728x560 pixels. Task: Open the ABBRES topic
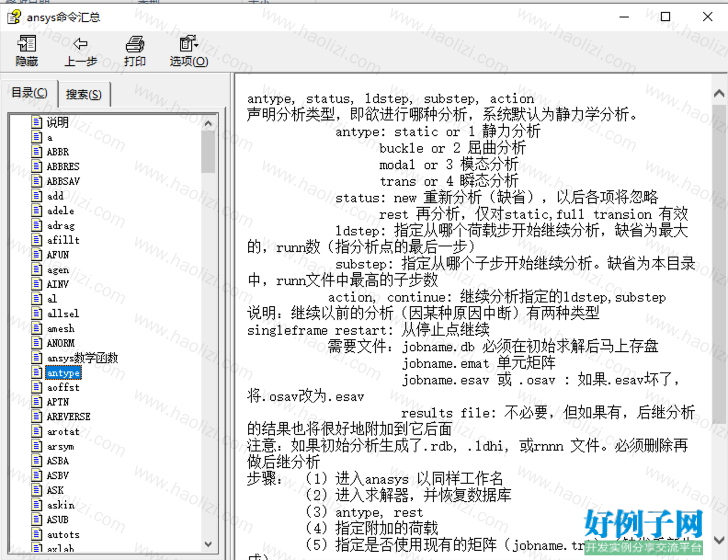[63, 166]
